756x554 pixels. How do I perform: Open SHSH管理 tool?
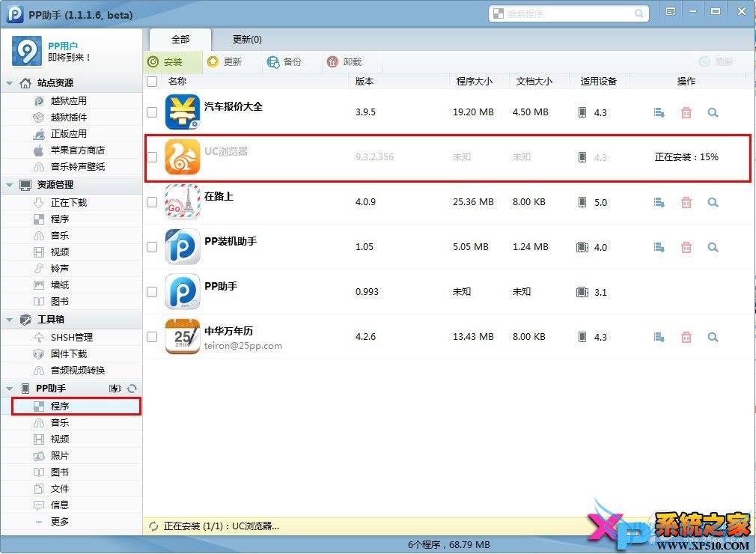71,338
